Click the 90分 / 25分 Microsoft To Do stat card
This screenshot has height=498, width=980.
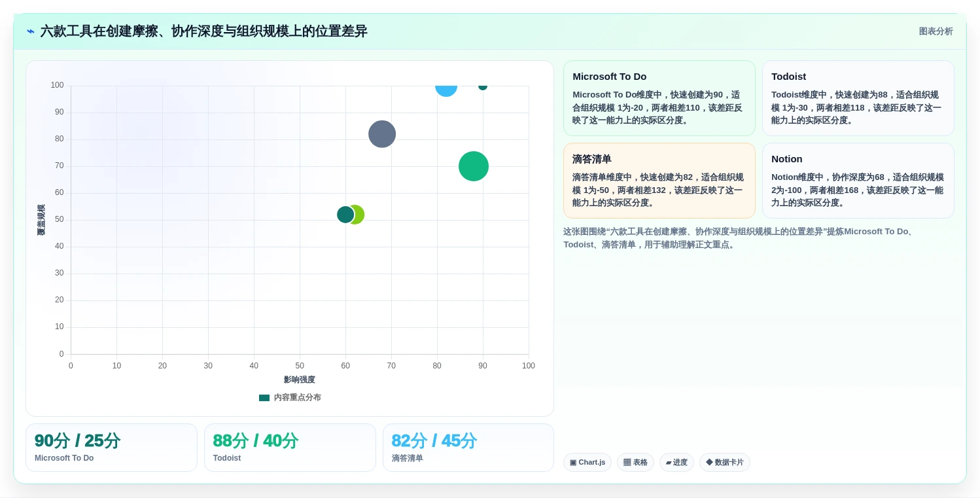111,448
